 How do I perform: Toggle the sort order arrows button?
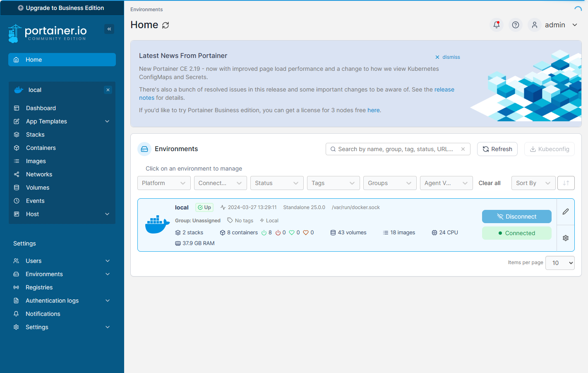coord(566,183)
